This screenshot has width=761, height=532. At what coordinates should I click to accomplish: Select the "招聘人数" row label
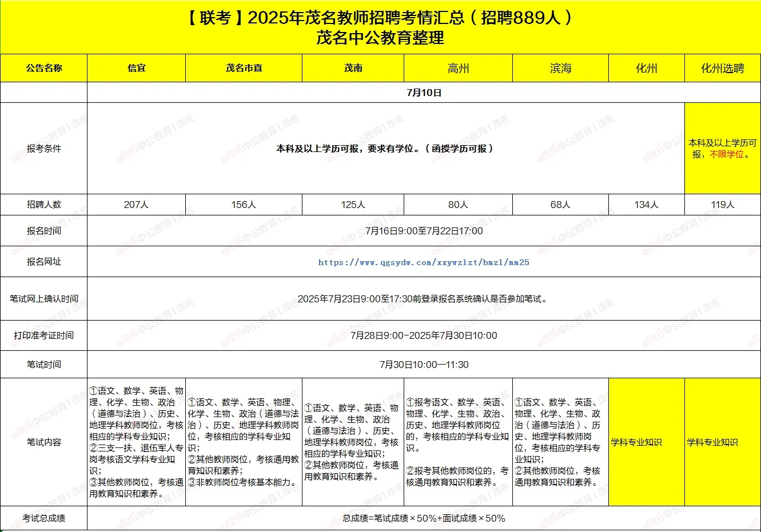tap(44, 205)
